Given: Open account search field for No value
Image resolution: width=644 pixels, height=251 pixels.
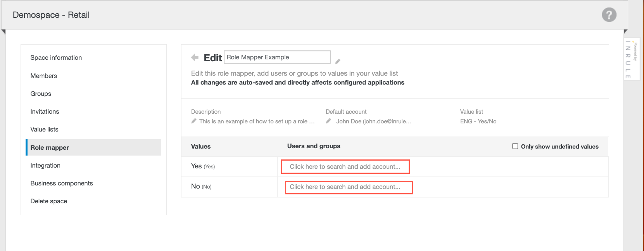Looking at the screenshot, I should click(349, 187).
